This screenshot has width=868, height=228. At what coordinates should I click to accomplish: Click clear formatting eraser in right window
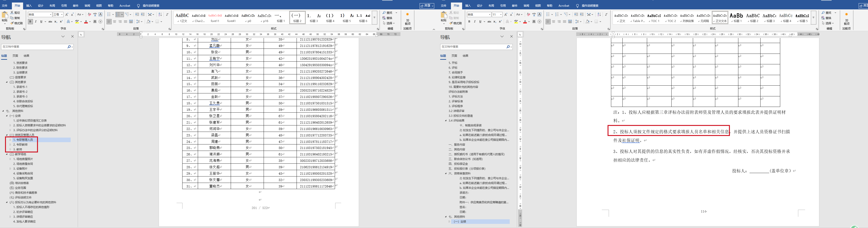[528, 14]
